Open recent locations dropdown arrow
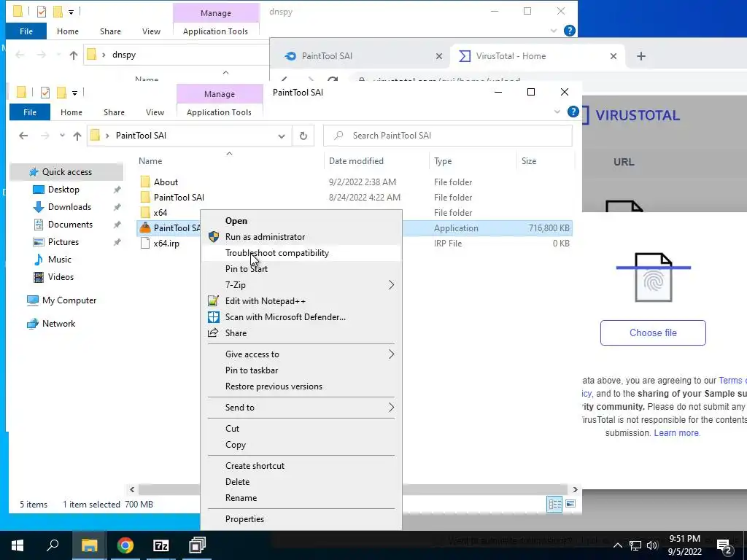Viewport: 747px width, 560px height. [62, 136]
